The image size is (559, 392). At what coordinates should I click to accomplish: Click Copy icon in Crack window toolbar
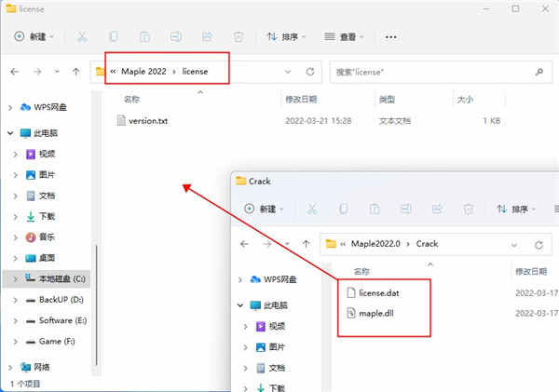pos(343,209)
